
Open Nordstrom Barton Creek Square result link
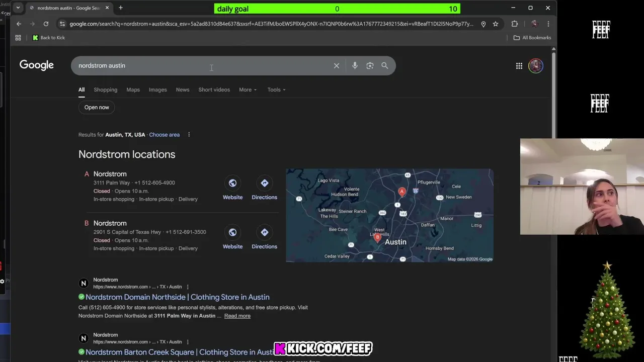pyautogui.click(x=180, y=352)
